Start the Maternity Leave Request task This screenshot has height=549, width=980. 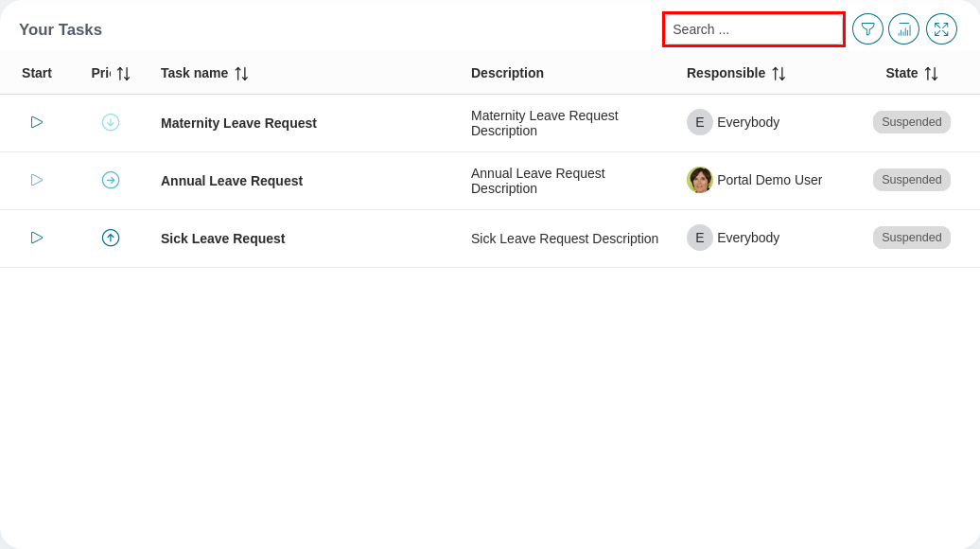pos(37,122)
